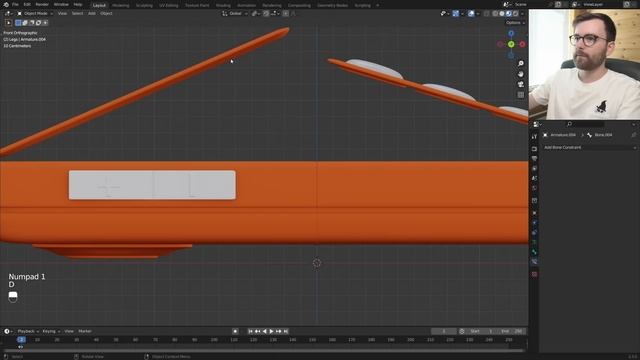
Task: Click the Z axis on navigation gizmo
Action: point(511,33)
